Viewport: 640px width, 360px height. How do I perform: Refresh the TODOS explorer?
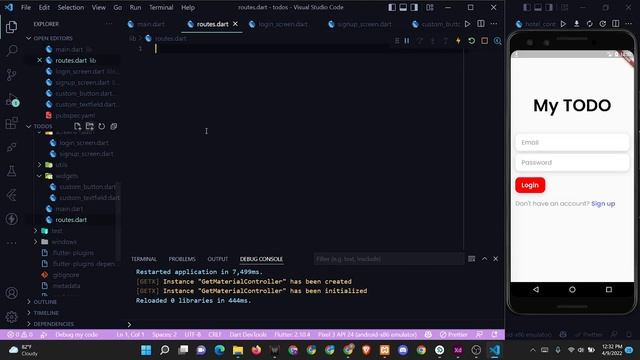point(102,126)
